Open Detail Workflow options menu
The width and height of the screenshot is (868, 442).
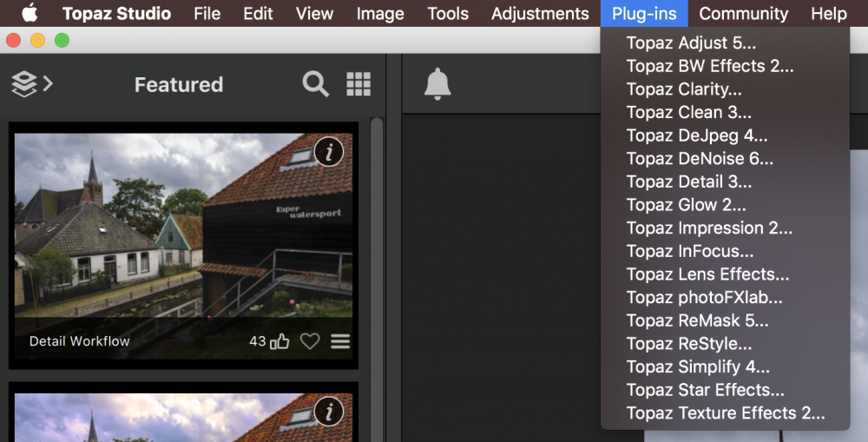pos(340,341)
